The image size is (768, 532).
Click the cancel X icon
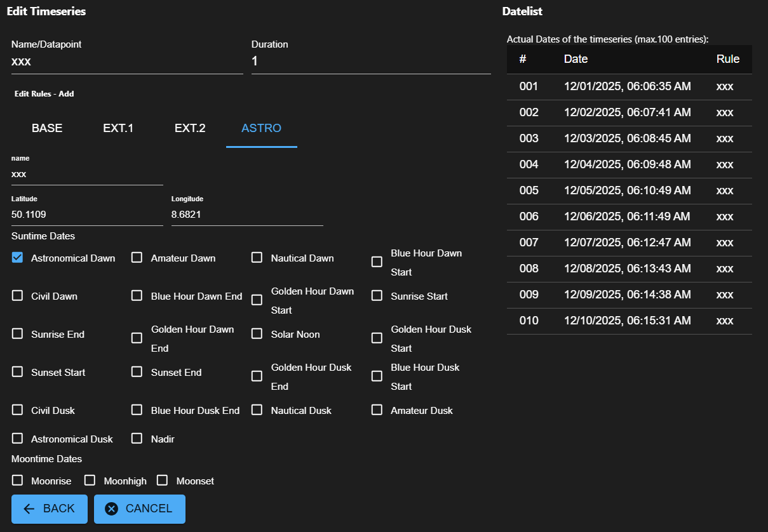point(112,509)
